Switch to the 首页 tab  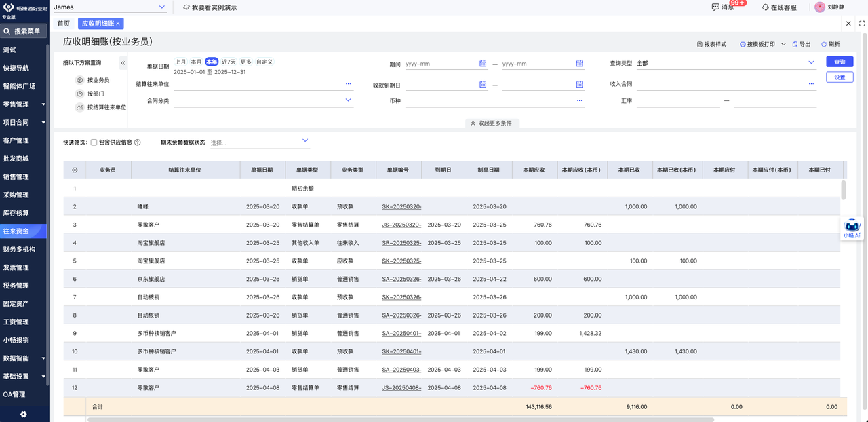(x=63, y=23)
